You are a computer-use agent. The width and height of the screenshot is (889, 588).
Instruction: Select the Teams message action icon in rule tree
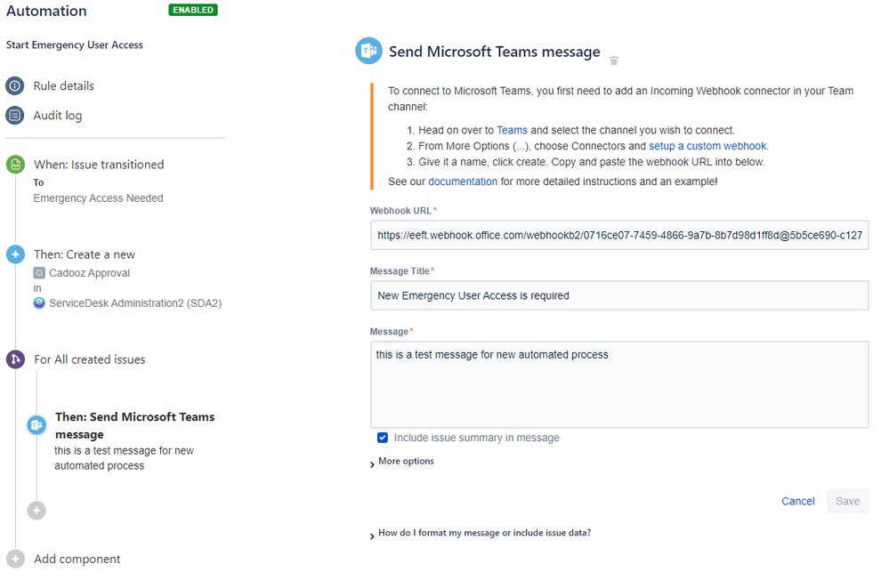[x=36, y=424]
